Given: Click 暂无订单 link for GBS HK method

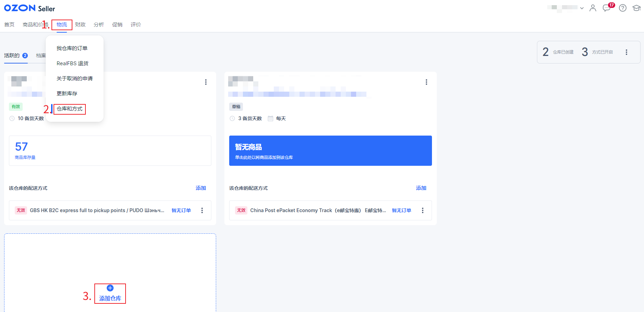Looking at the screenshot, I should (x=181, y=210).
